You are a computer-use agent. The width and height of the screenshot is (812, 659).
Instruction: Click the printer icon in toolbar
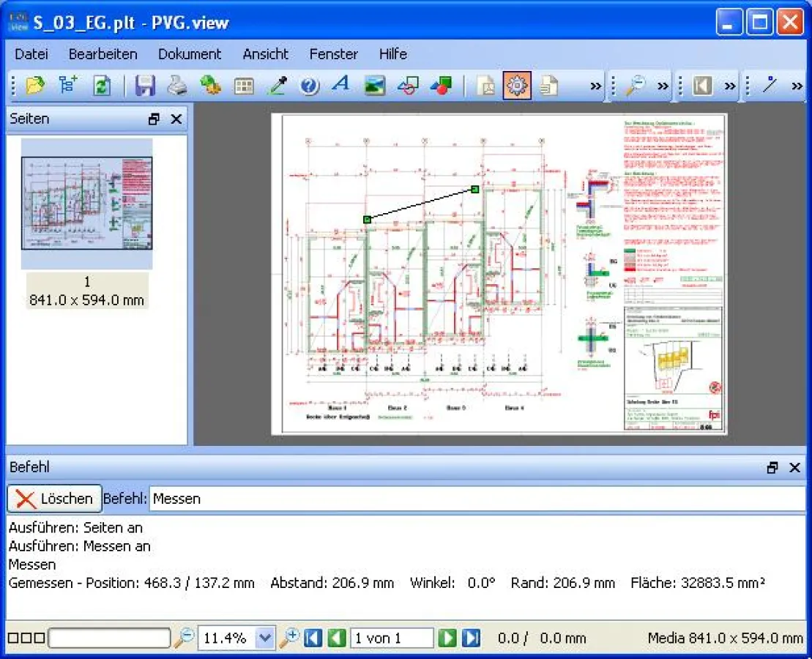click(177, 86)
